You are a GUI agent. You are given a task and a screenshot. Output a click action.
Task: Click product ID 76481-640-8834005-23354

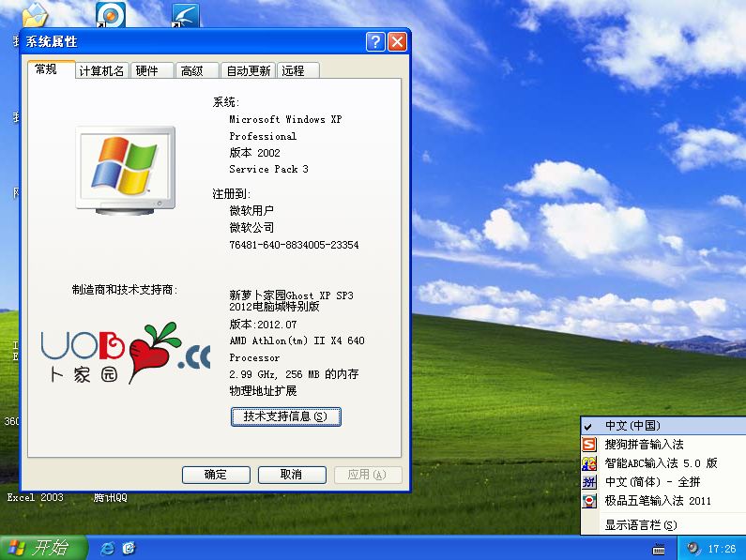(x=294, y=245)
